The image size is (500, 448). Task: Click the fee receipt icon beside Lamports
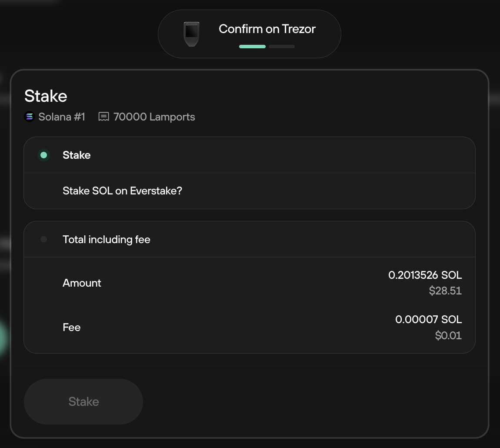point(103,117)
